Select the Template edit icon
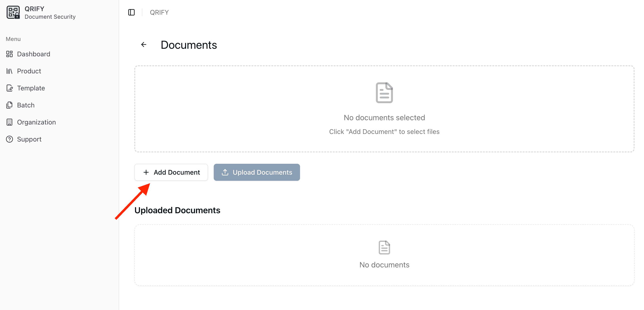The width and height of the screenshot is (644, 310). [9, 88]
